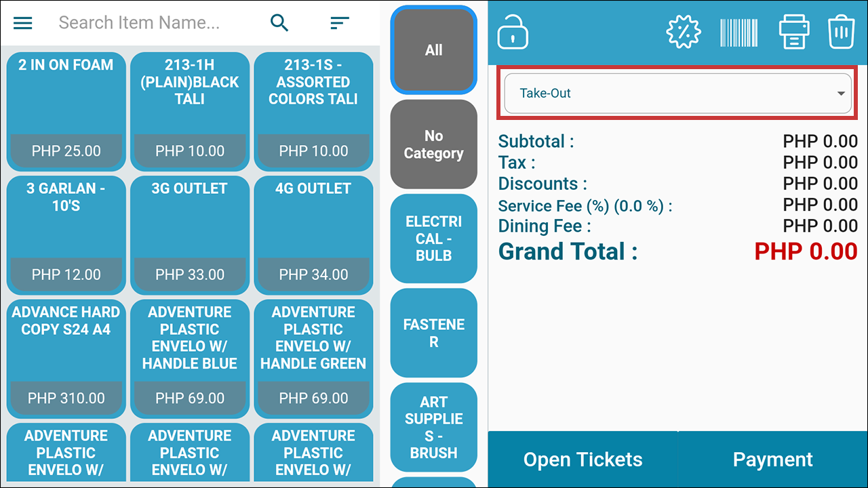Add 2 IN ON FOAM item

tap(66, 112)
